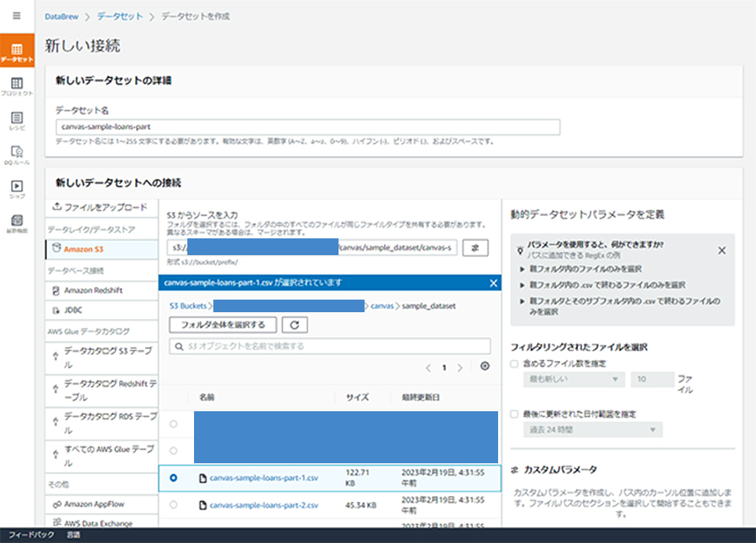The height and width of the screenshot is (543, 756).
Task: Click the データセット breadcrumb link
Action: [120, 17]
